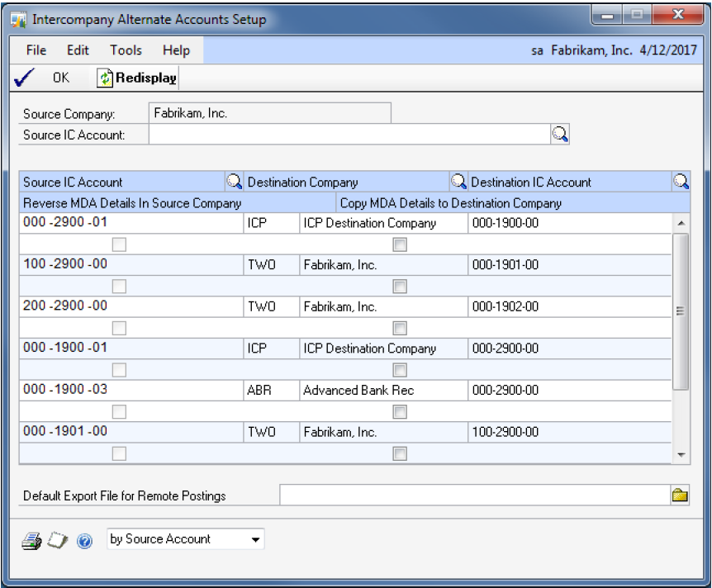Expand the 'by Source Account' sort dropdown
Screen dimensions: 712x588
[x=256, y=540]
